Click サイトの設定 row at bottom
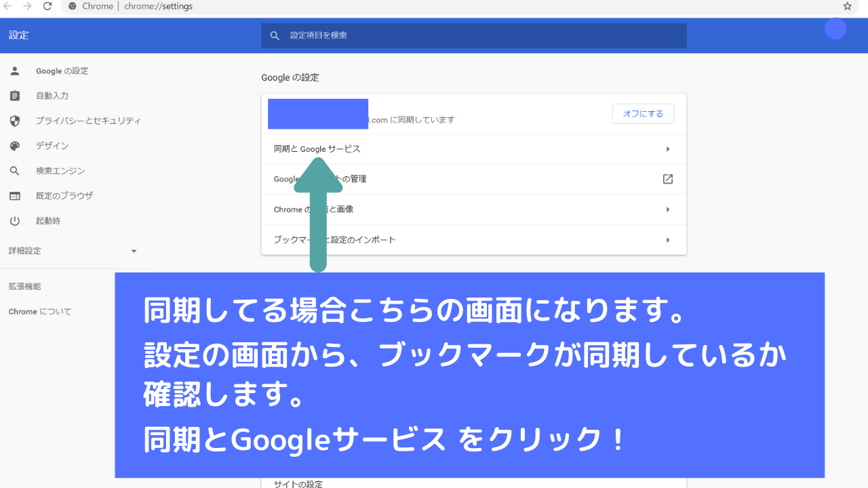This screenshot has width=868, height=488. 474,483
